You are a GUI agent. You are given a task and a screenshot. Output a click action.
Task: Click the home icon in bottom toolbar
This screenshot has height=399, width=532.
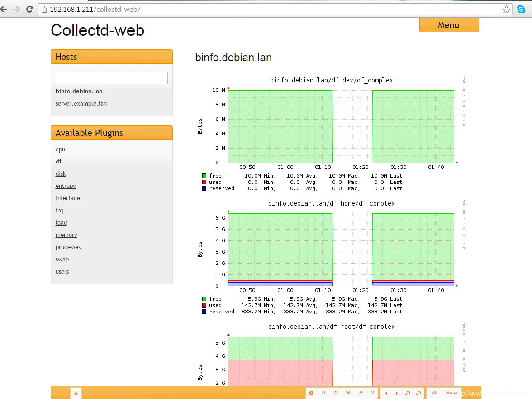tap(76, 393)
